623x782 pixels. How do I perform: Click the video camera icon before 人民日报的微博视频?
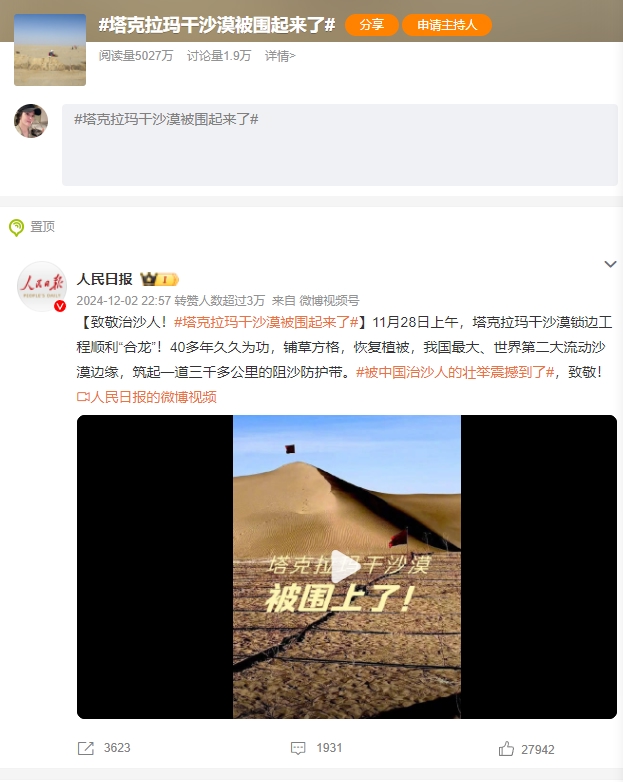(83, 397)
